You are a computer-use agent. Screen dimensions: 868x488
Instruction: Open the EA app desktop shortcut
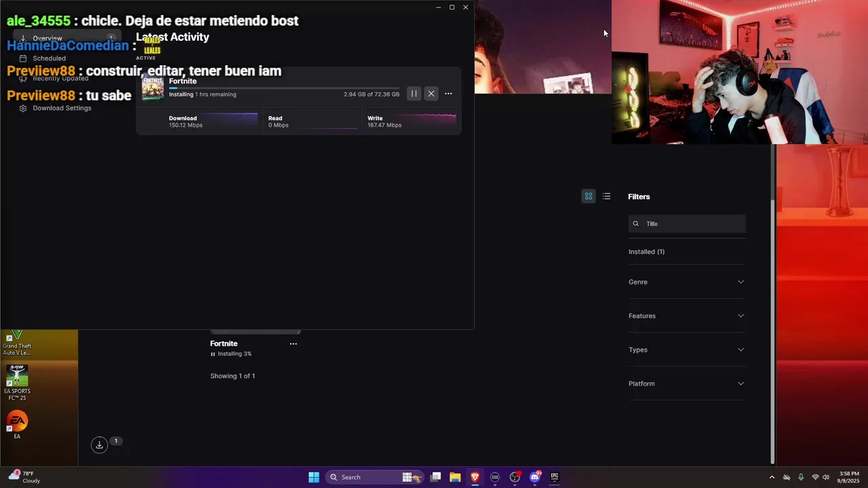(17, 425)
